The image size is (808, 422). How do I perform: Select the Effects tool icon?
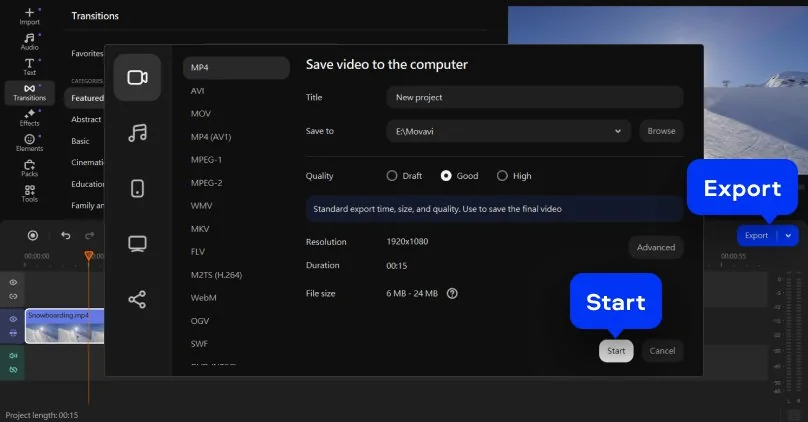(29, 118)
